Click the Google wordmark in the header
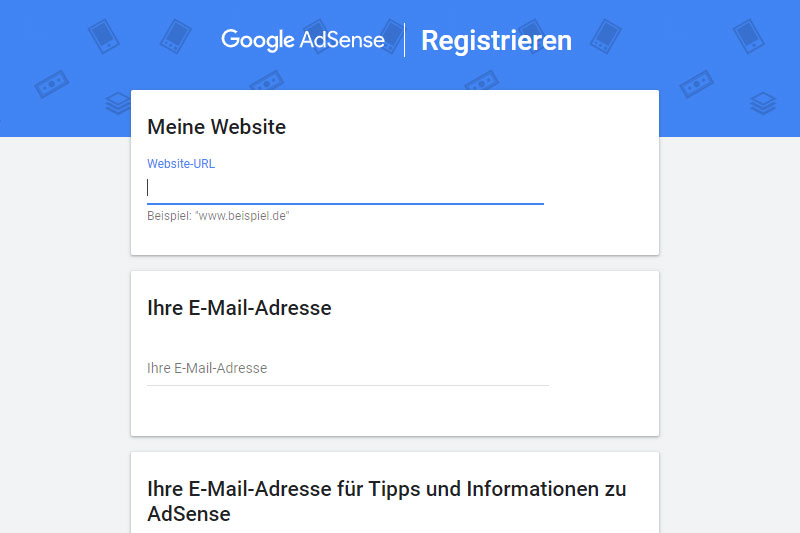 click(257, 40)
